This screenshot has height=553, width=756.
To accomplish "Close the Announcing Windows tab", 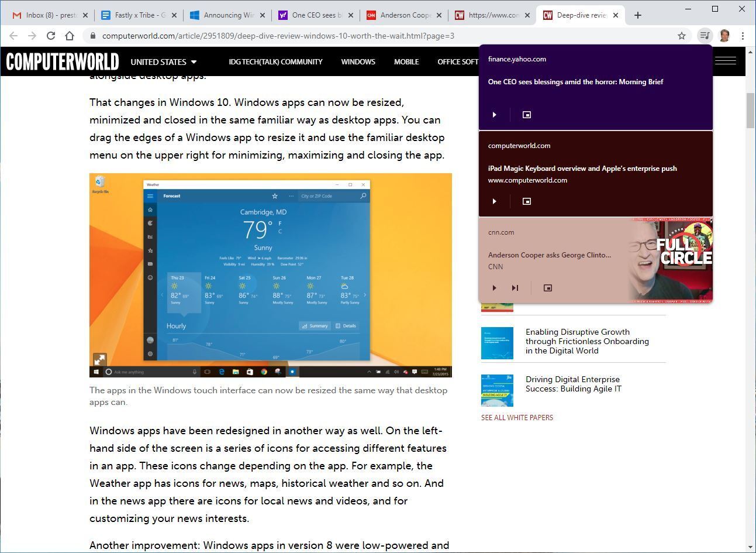I will coord(263,15).
